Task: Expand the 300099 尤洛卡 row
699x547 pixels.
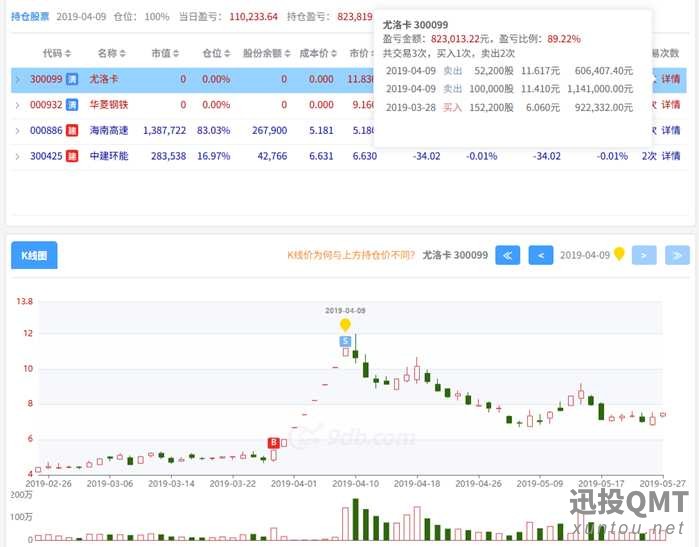Action: pyautogui.click(x=17, y=80)
